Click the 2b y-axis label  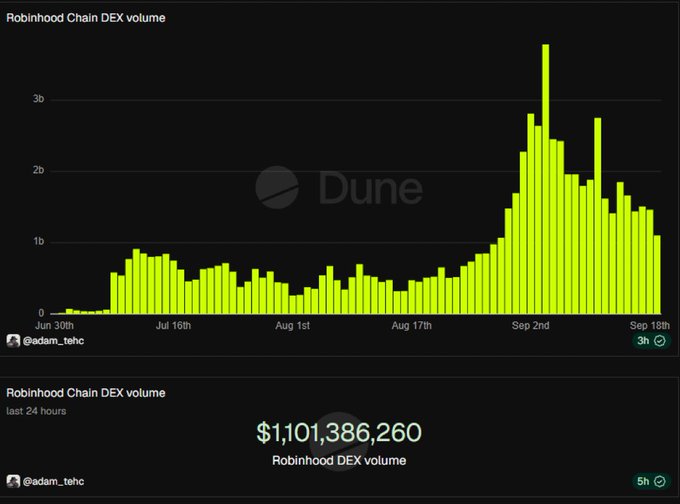[38, 170]
